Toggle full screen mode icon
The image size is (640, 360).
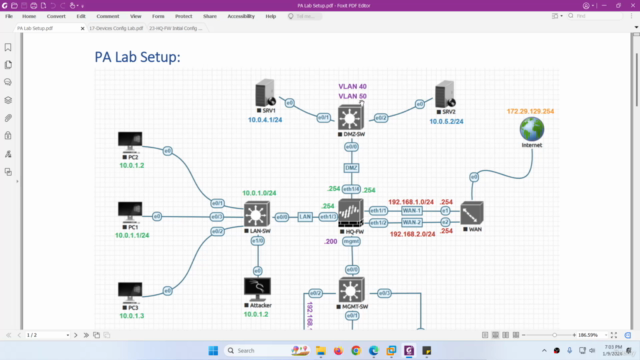(x=614, y=335)
